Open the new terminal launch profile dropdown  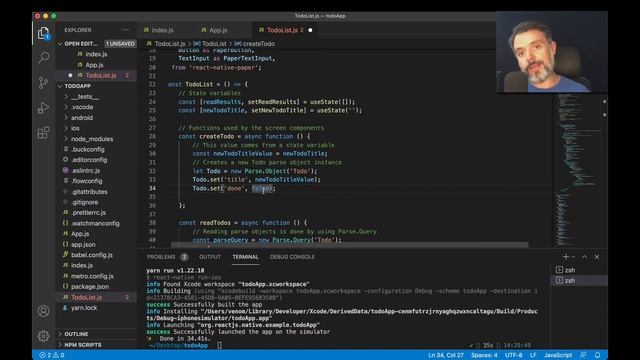click(573, 257)
